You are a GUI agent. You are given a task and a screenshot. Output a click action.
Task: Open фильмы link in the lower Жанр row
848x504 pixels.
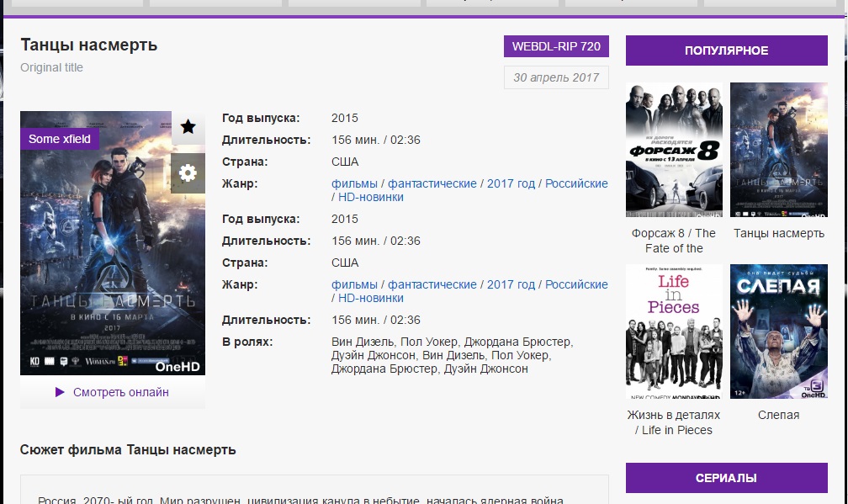(354, 284)
